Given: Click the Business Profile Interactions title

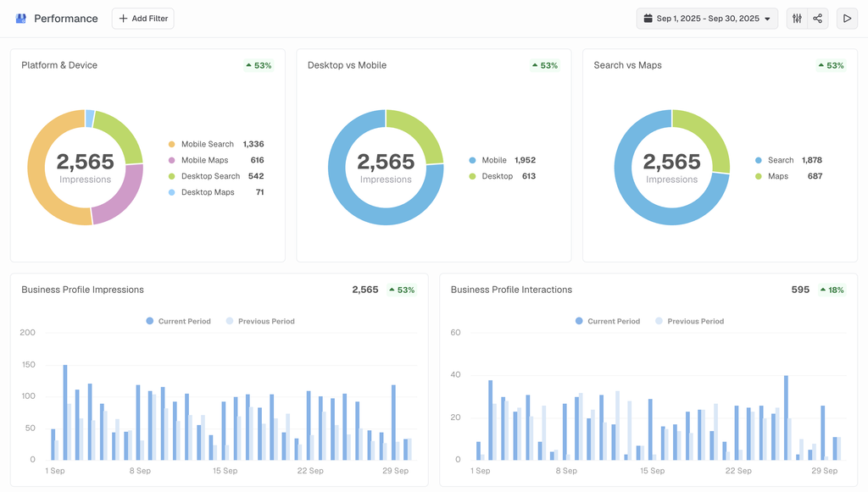Looking at the screenshot, I should pos(511,290).
